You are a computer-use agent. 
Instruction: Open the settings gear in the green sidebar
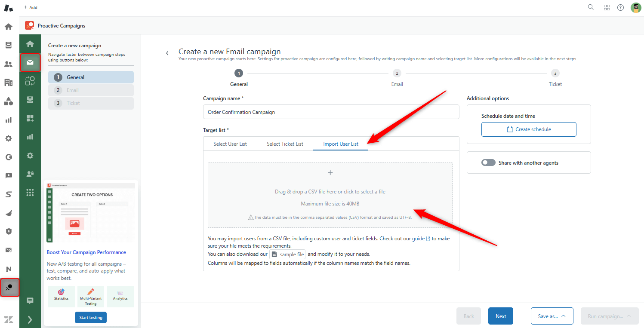[30, 156]
